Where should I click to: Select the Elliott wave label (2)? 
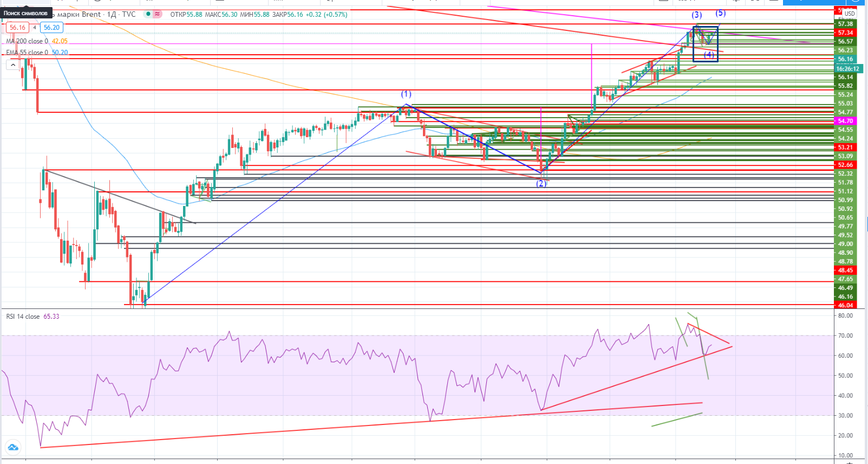[541, 184]
